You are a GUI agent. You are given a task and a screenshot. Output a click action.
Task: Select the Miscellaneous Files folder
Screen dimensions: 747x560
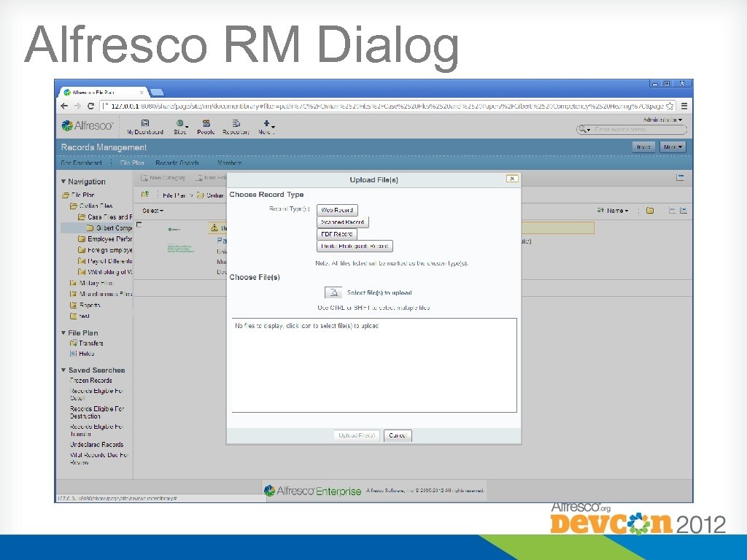101,294
